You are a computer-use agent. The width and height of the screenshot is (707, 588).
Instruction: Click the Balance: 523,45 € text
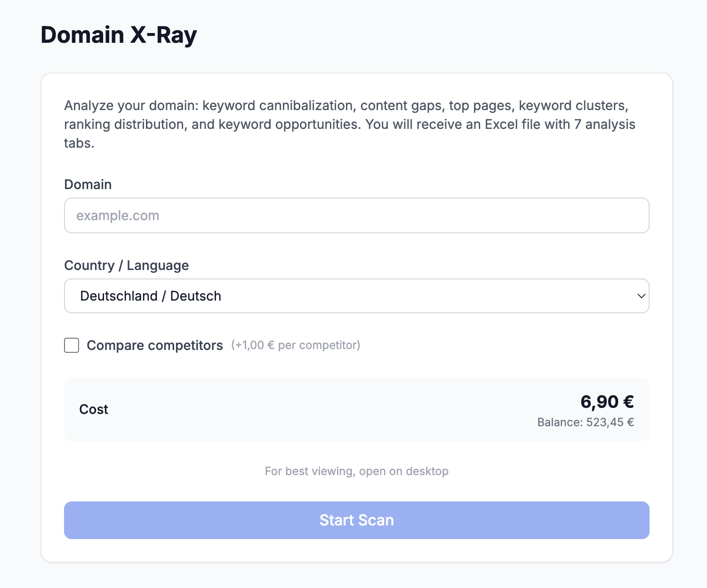(x=586, y=422)
